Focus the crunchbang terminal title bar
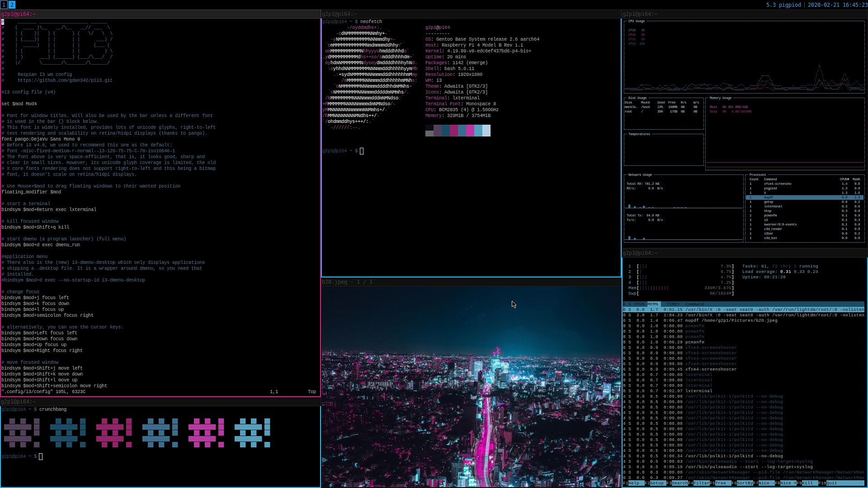The width and height of the screenshot is (868, 488). click(x=160, y=402)
